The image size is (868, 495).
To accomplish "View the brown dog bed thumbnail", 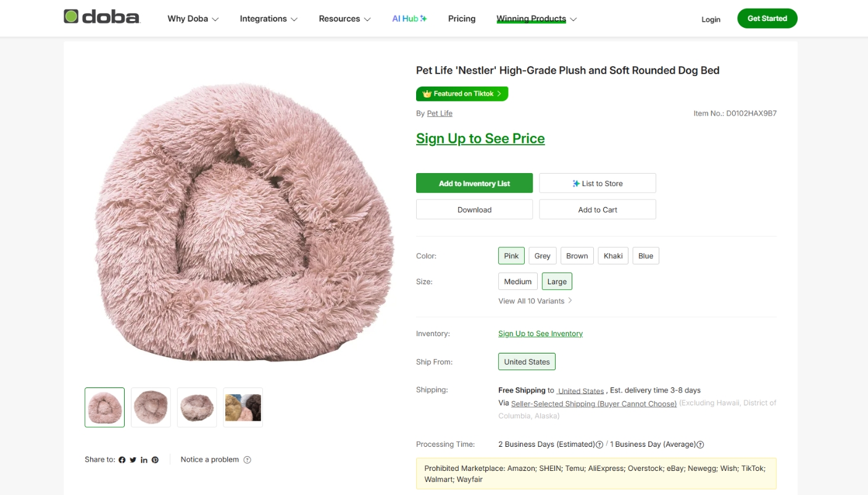I will (196, 407).
